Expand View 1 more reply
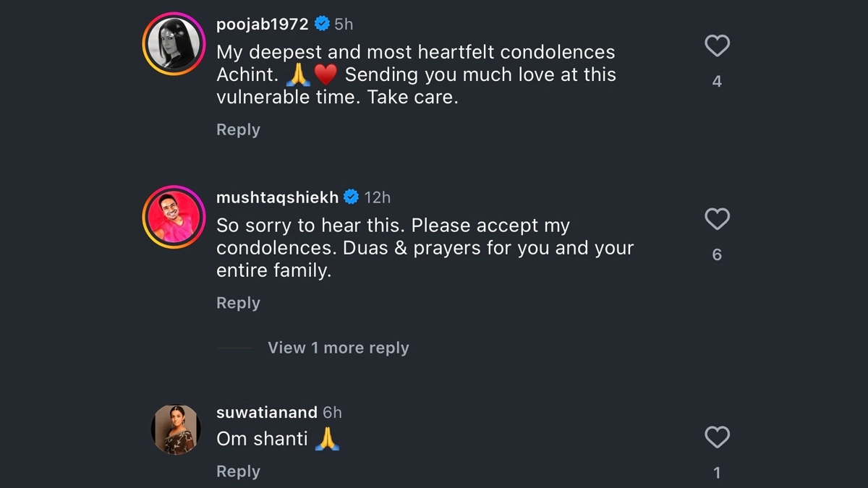Image resolution: width=868 pixels, height=488 pixels. pyautogui.click(x=338, y=348)
